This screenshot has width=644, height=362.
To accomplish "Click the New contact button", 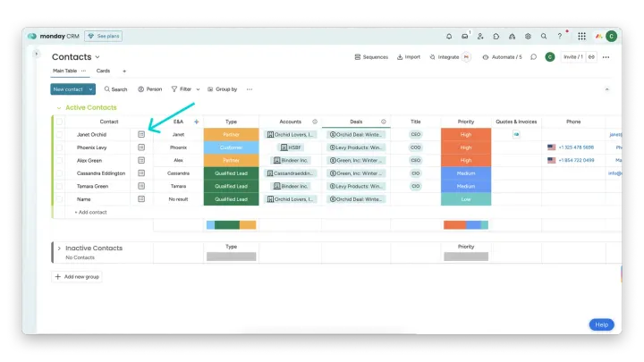I will pyautogui.click(x=68, y=89).
